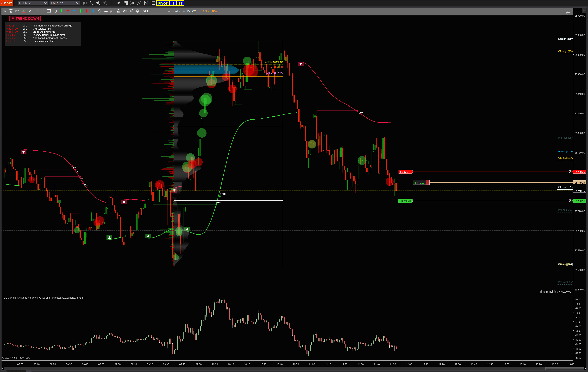The image size is (588, 372).
Task: Toggle the PIVOT indicator button
Action: point(163,3)
